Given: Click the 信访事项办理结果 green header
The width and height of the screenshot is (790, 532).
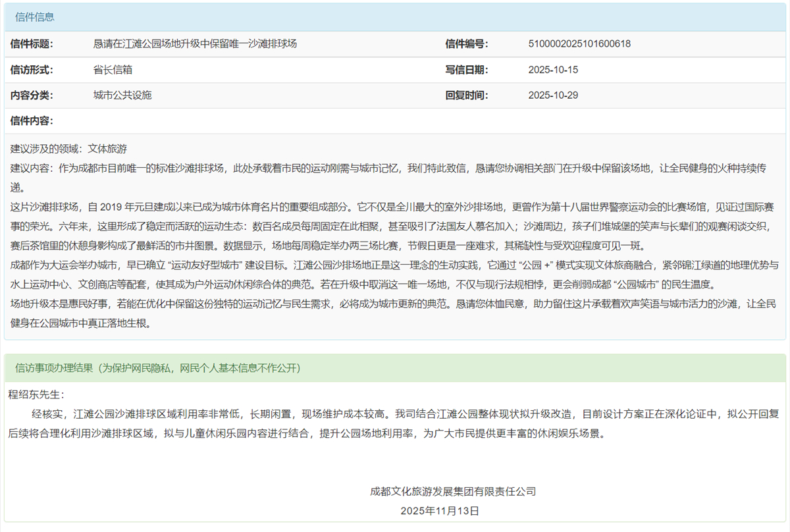Looking at the screenshot, I should point(158,368).
